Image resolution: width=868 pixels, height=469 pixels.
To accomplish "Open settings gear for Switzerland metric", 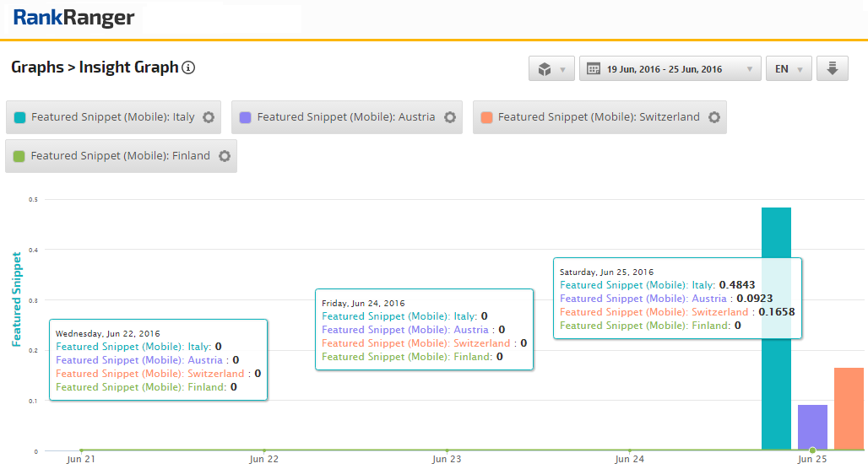I will click(x=714, y=117).
